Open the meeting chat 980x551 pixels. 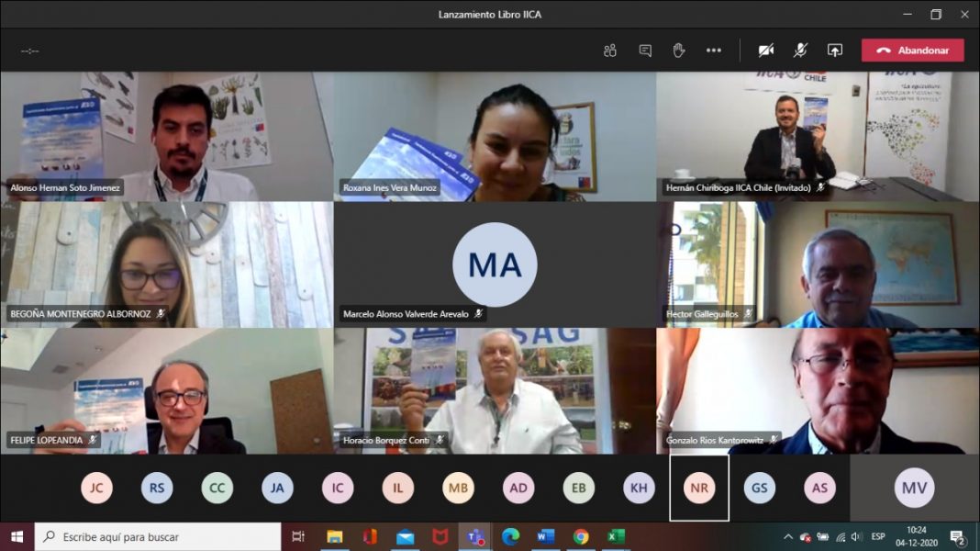(645, 51)
